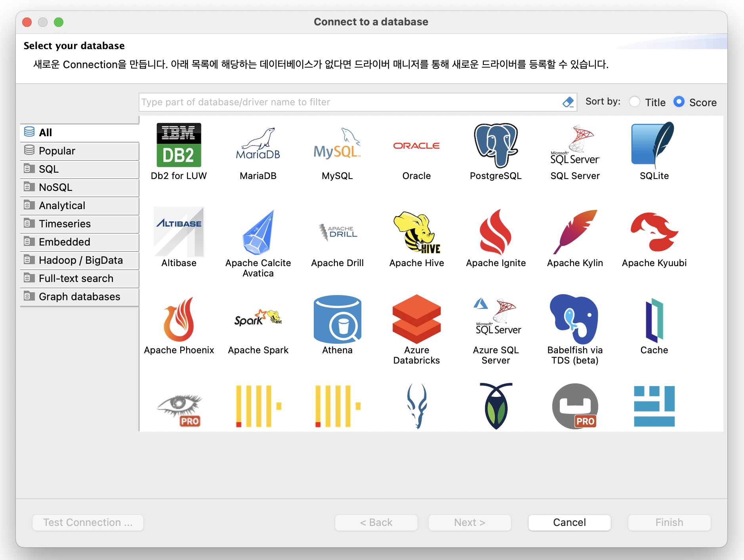
Task: Select the Graph databases category
Action: pyautogui.click(x=80, y=296)
